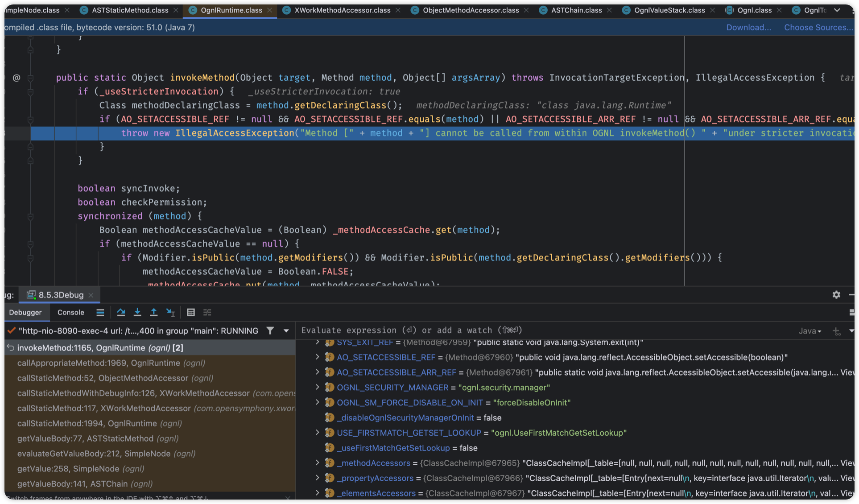The height and width of the screenshot is (504, 859).
Task: Close the ASTStaticMethod.class tab
Action: (x=176, y=10)
